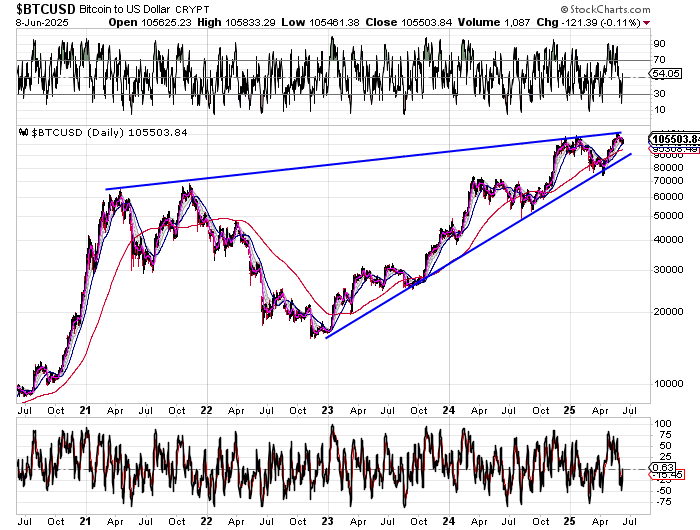Select the 22 year marker on the price chart axis
This screenshot has width=700, height=530.
[x=205, y=410]
